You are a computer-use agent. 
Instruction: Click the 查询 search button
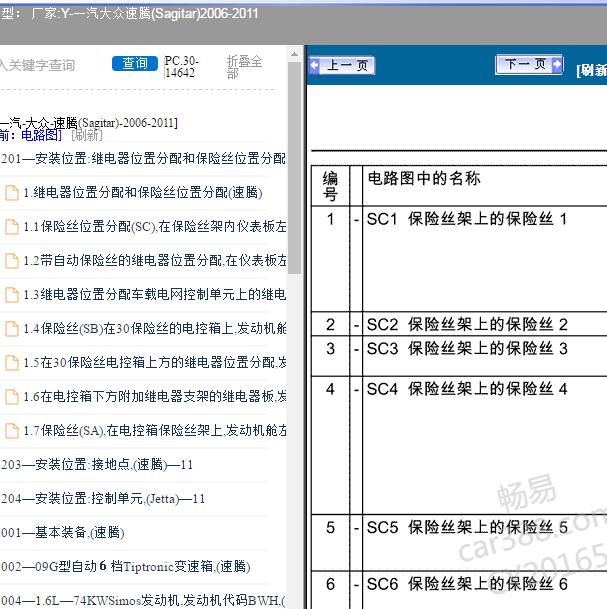point(135,63)
